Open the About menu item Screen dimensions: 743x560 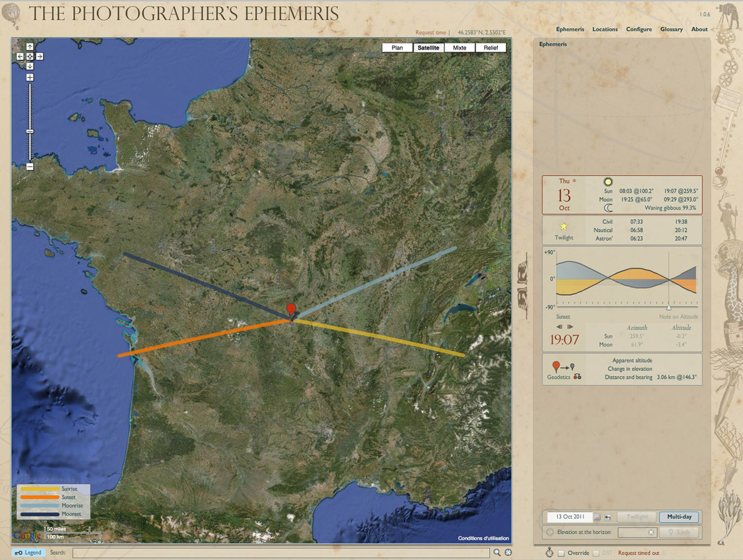pyautogui.click(x=700, y=29)
